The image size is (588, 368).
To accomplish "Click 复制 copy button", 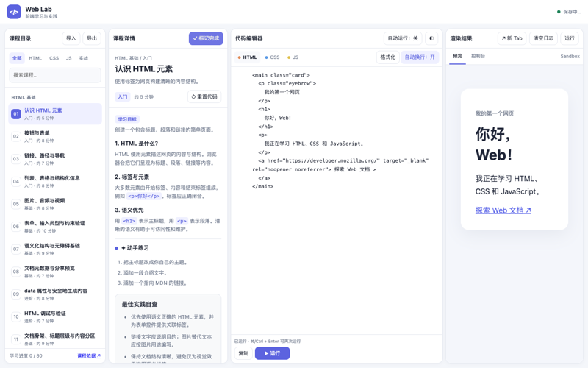I will [x=243, y=353].
